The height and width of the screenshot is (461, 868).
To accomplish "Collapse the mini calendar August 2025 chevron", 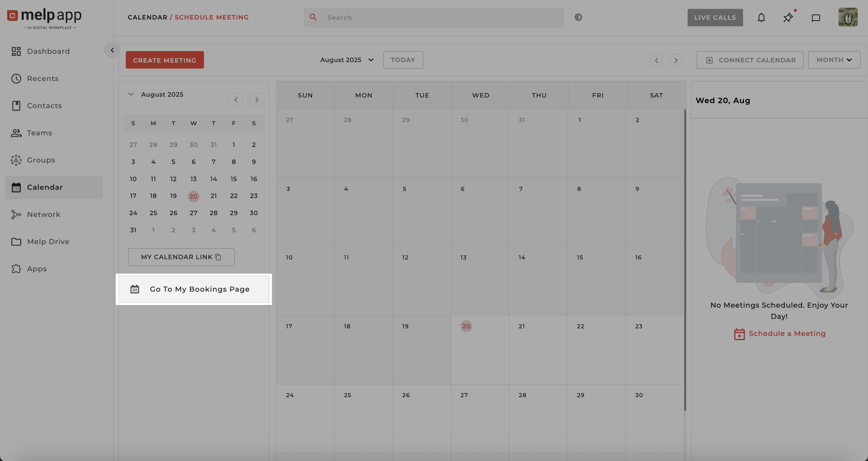I will tap(131, 95).
